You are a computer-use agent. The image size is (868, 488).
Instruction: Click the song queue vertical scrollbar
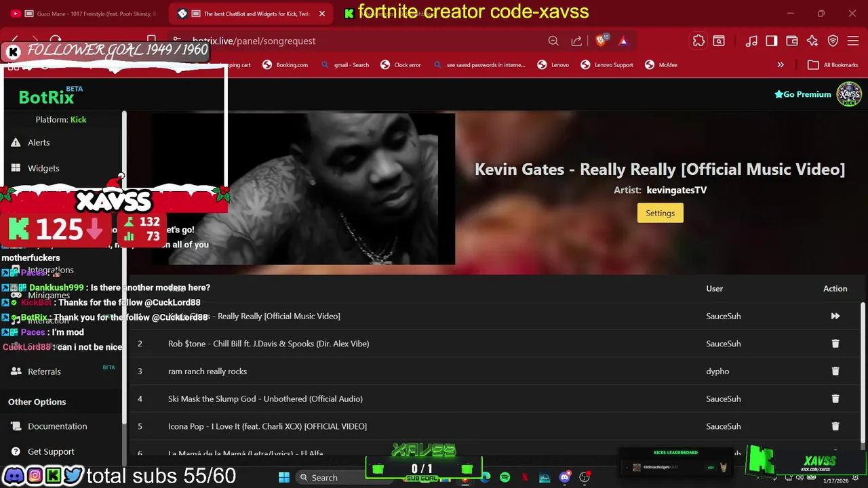863,374
